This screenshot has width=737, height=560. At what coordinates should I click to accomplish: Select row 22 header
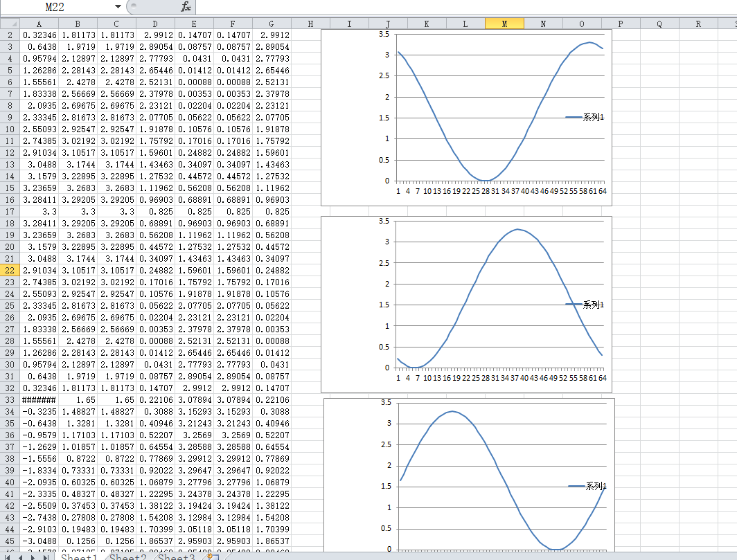[x=10, y=270]
